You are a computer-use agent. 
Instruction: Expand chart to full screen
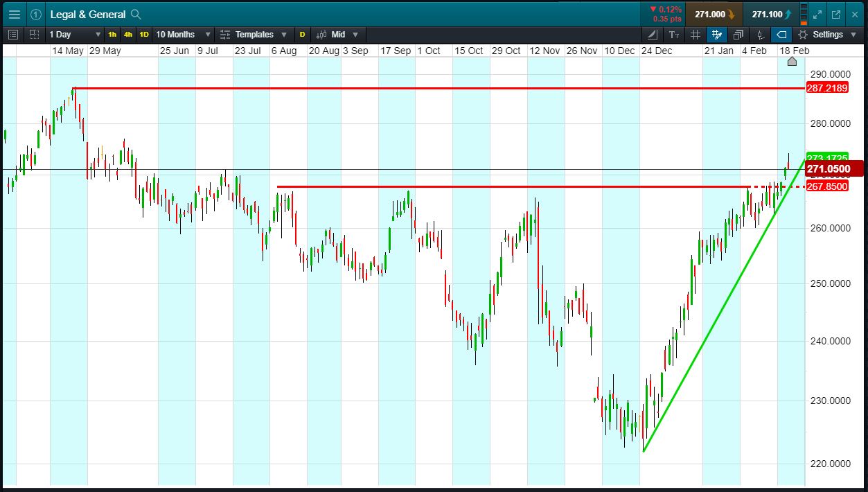pyautogui.click(x=818, y=14)
